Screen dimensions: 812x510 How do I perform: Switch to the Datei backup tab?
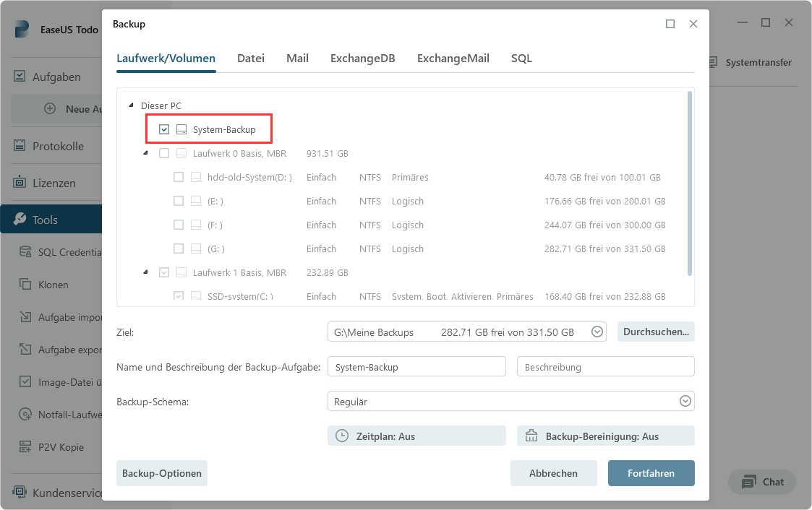pos(250,58)
